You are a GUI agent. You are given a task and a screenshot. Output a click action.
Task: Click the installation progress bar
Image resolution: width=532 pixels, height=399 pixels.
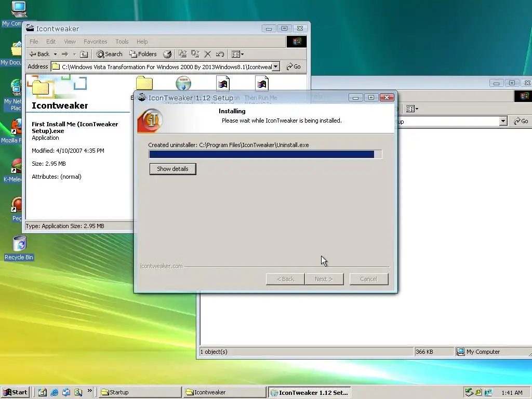265,154
